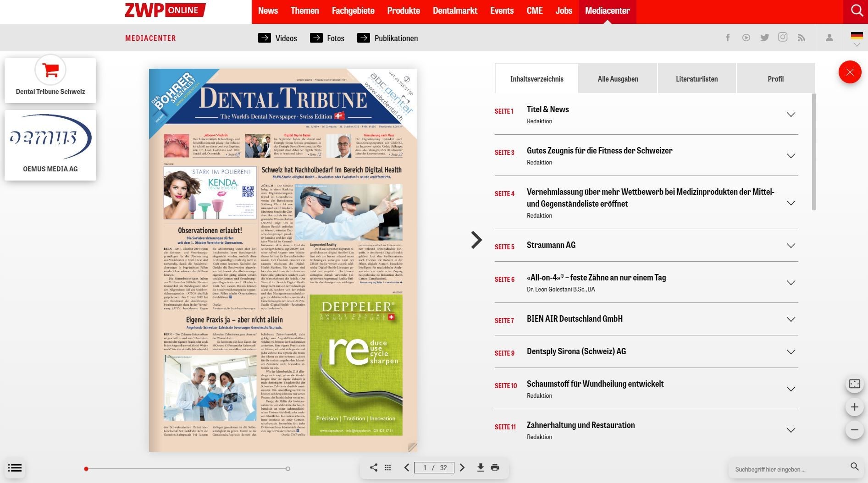868x483 pixels.
Task: Open the YouTube social icon
Action: (746, 38)
